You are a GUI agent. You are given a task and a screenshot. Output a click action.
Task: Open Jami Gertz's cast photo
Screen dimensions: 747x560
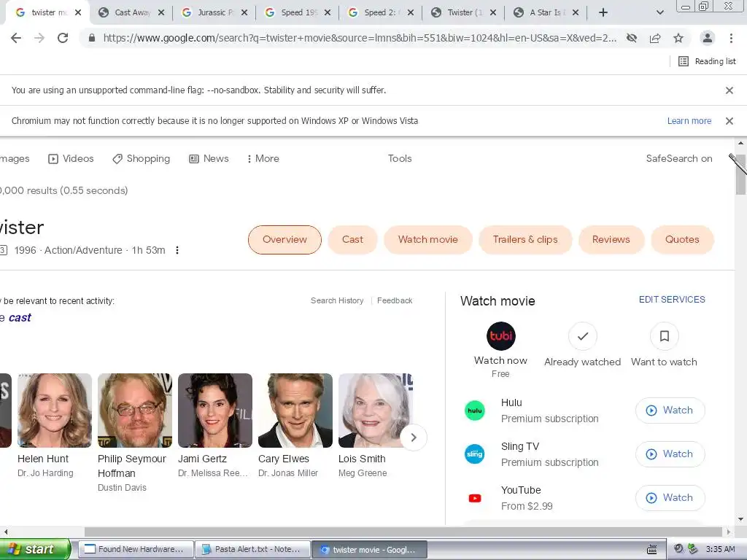(215, 411)
